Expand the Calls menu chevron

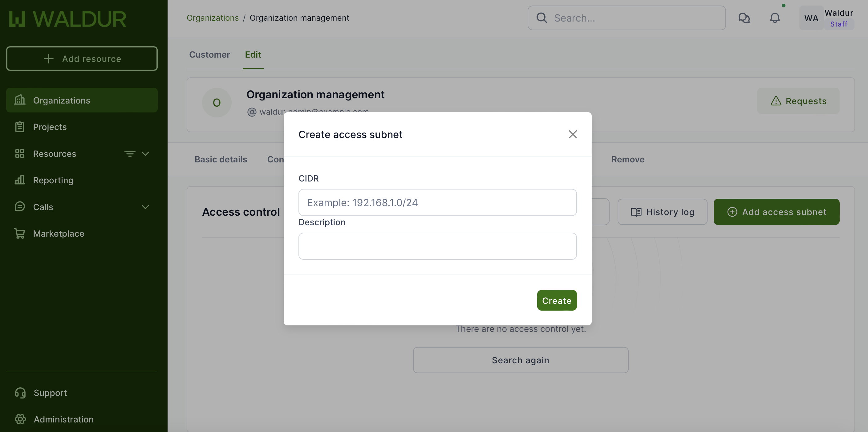click(x=145, y=207)
